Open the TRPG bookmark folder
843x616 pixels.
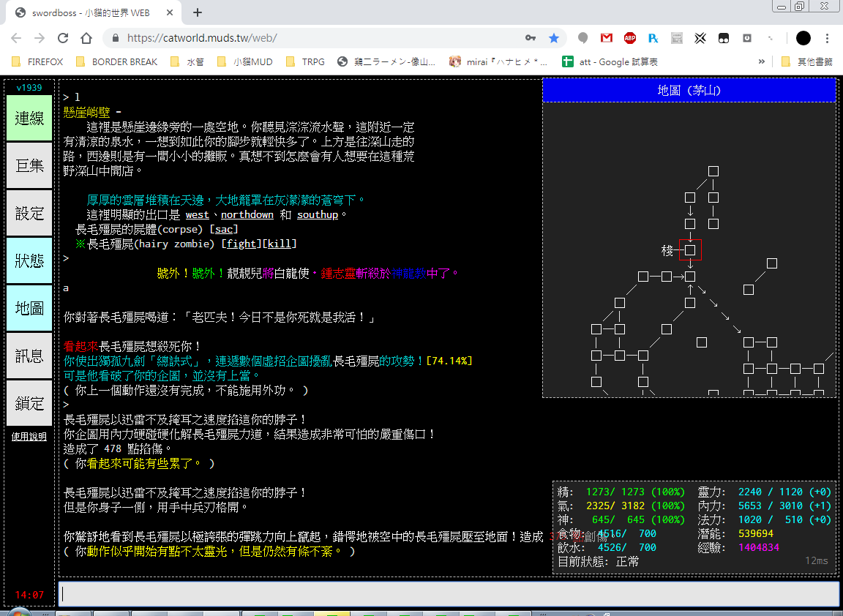[306, 61]
